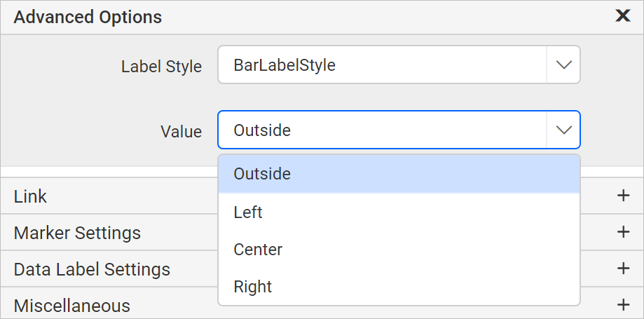644x319 pixels.
Task: Expand the Link section plus icon
Action: coord(623,196)
